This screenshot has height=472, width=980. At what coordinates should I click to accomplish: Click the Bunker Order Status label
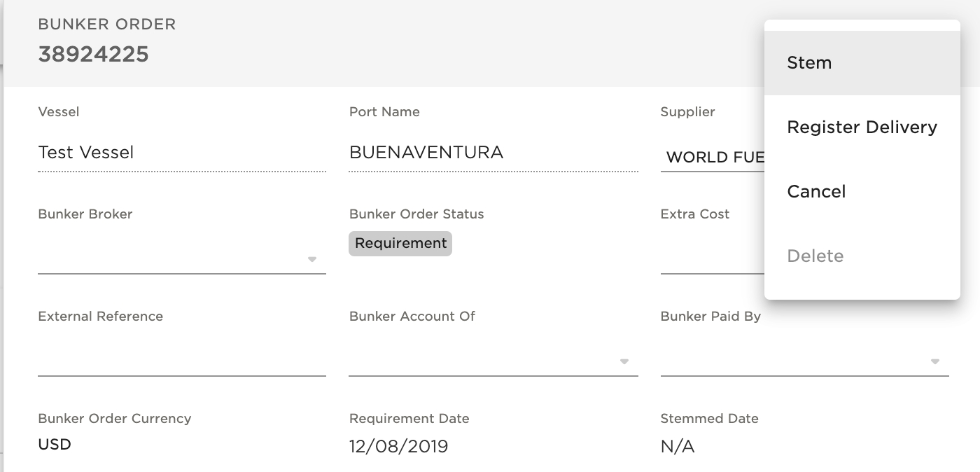(416, 214)
